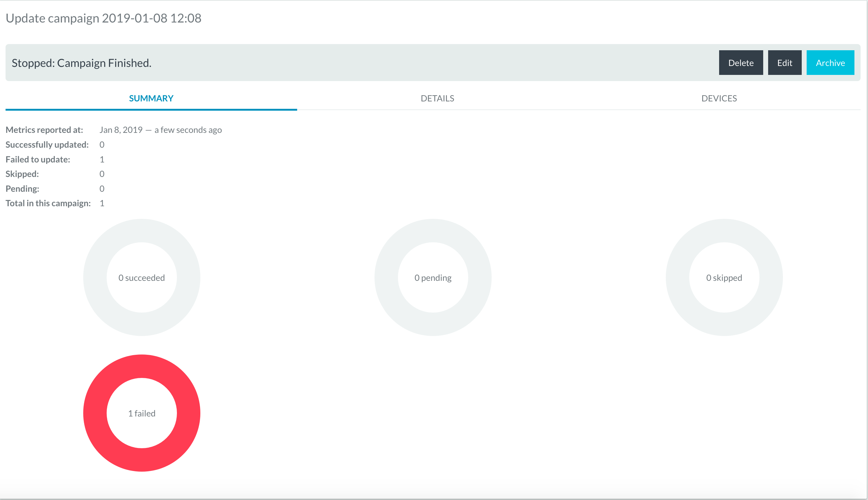Click the '0 succeeded' chart label
Image resolution: width=868 pixels, height=500 pixels.
click(142, 278)
